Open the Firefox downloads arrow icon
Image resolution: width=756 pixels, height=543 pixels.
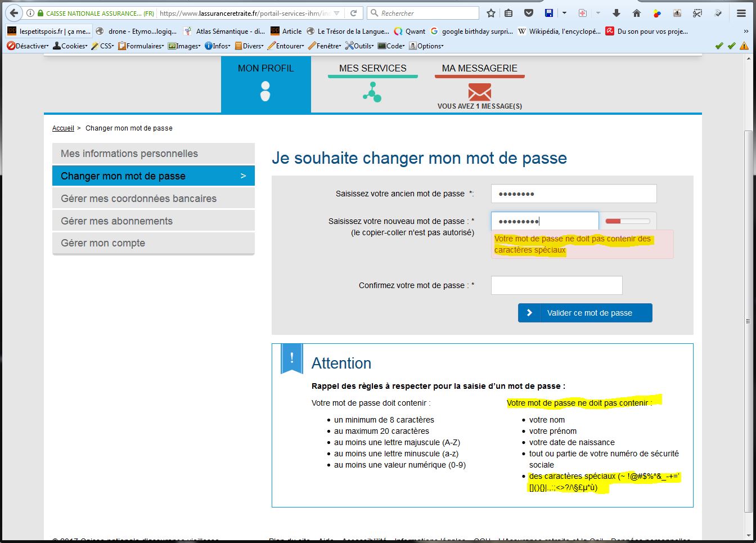pos(616,13)
